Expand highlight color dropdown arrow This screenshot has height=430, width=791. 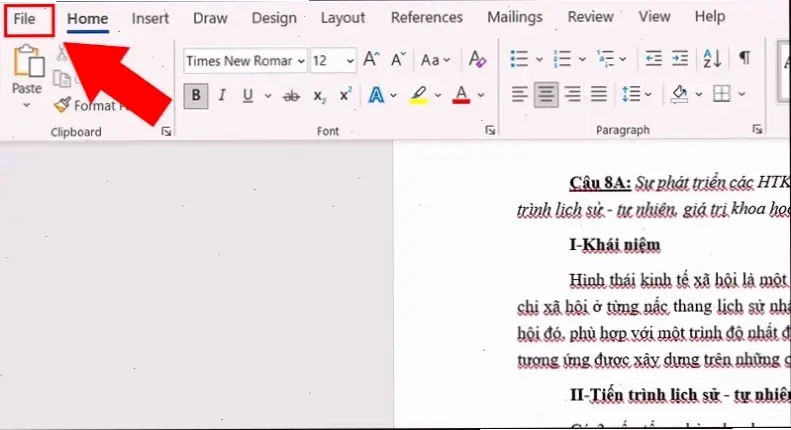[x=437, y=95]
